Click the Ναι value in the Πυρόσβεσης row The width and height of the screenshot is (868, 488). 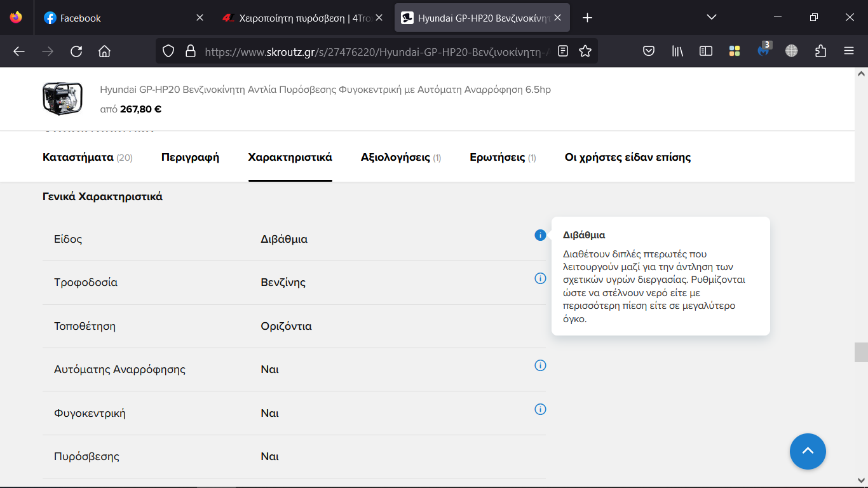click(269, 456)
